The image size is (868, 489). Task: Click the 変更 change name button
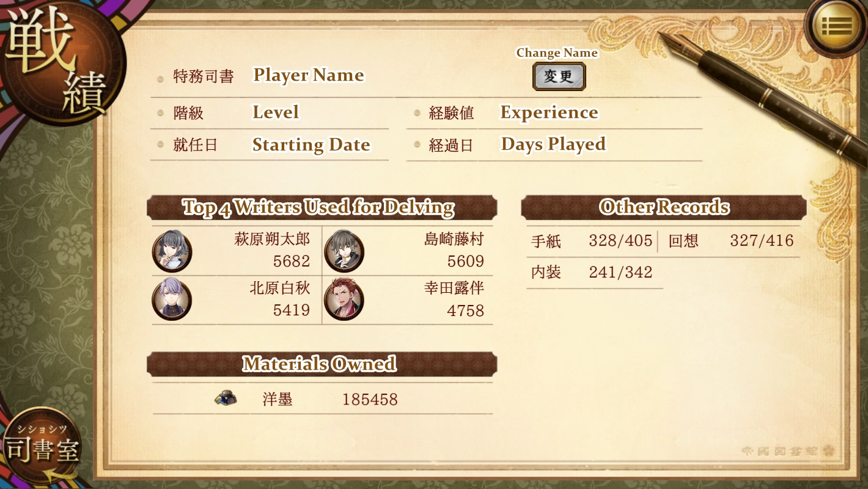(x=559, y=76)
